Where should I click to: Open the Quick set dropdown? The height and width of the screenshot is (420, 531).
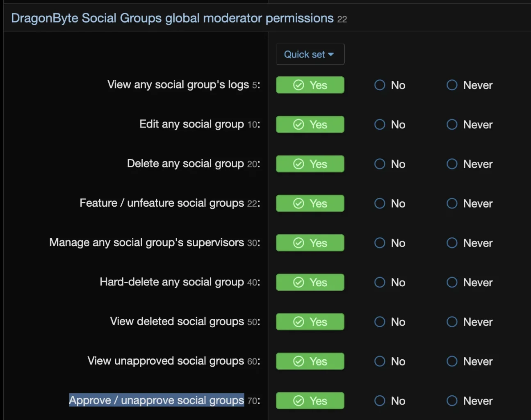(x=310, y=54)
